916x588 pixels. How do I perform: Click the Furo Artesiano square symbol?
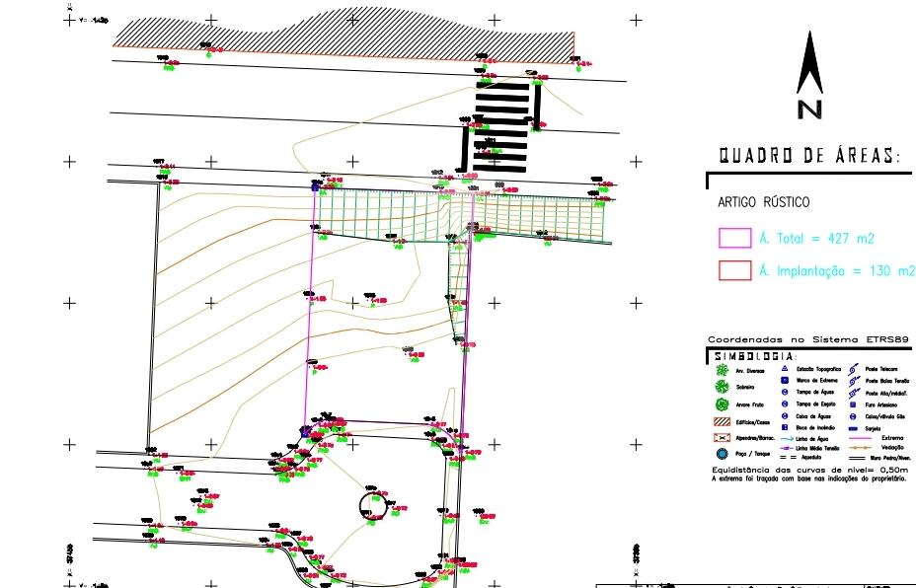tap(853, 404)
